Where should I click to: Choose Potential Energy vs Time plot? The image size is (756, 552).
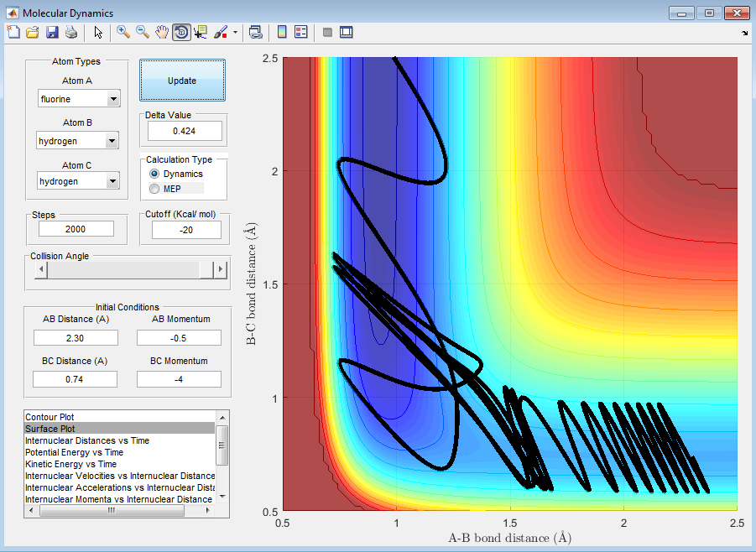tap(74, 452)
